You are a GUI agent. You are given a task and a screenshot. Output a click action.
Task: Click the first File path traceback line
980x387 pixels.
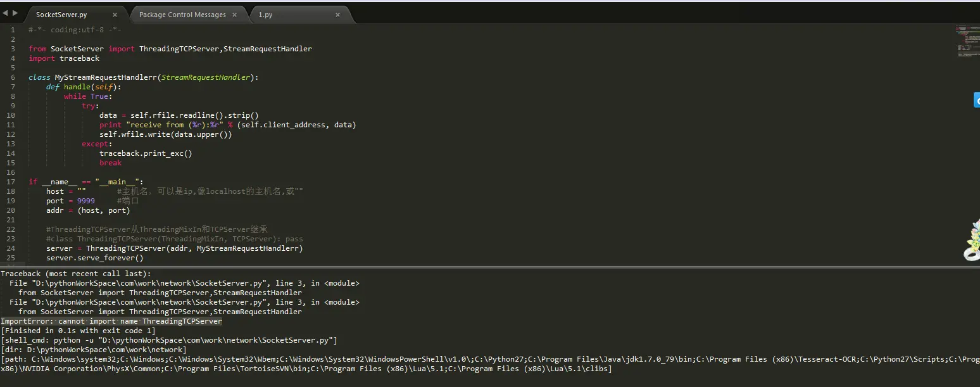click(184, 283)
